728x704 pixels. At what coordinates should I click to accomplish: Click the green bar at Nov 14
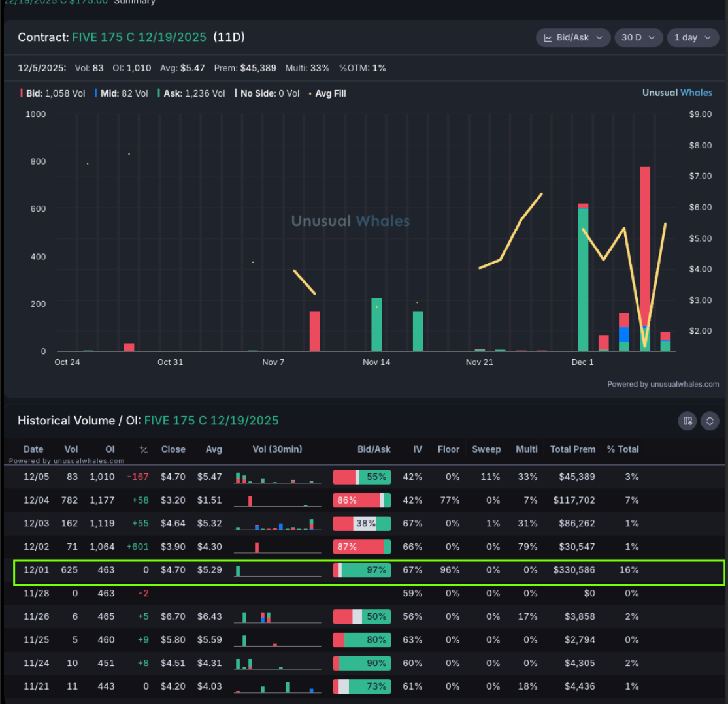tap(376, 325)
